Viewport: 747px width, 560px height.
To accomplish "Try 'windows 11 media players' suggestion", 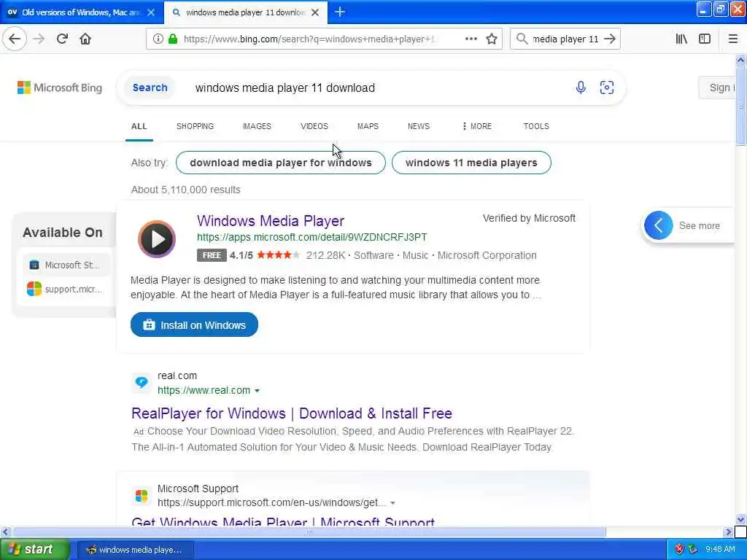I will 471,163.
